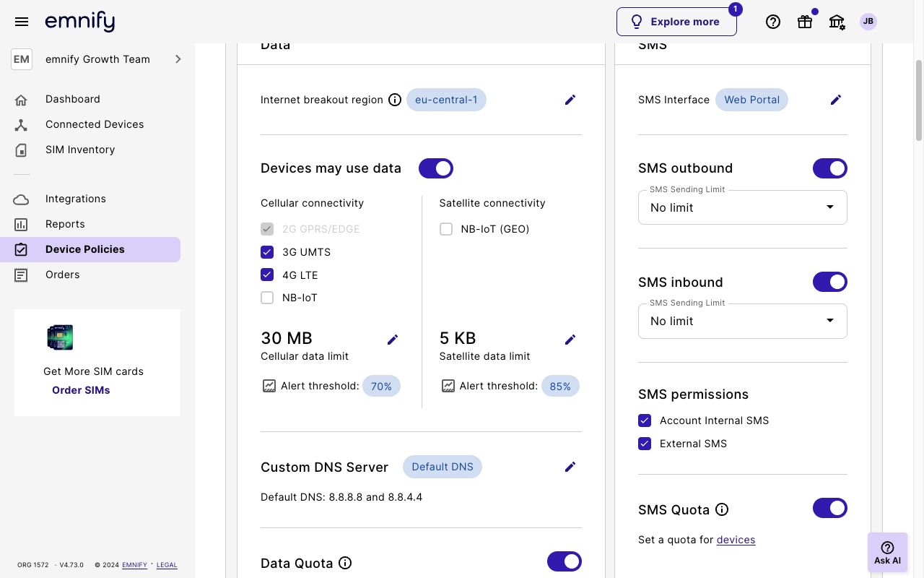
Task: Edit the Internet breakout region
Action: point(570,100)
